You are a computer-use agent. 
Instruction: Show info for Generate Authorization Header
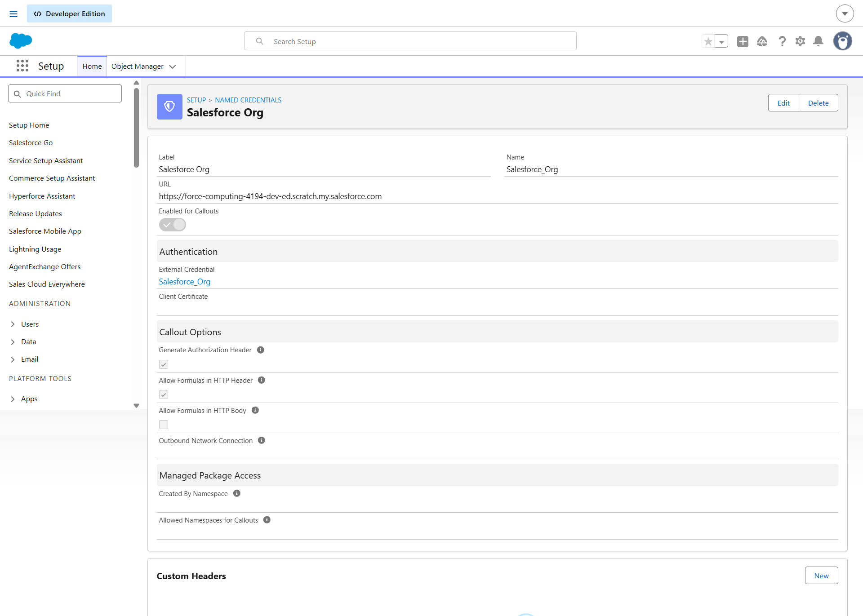coord(261,350)
